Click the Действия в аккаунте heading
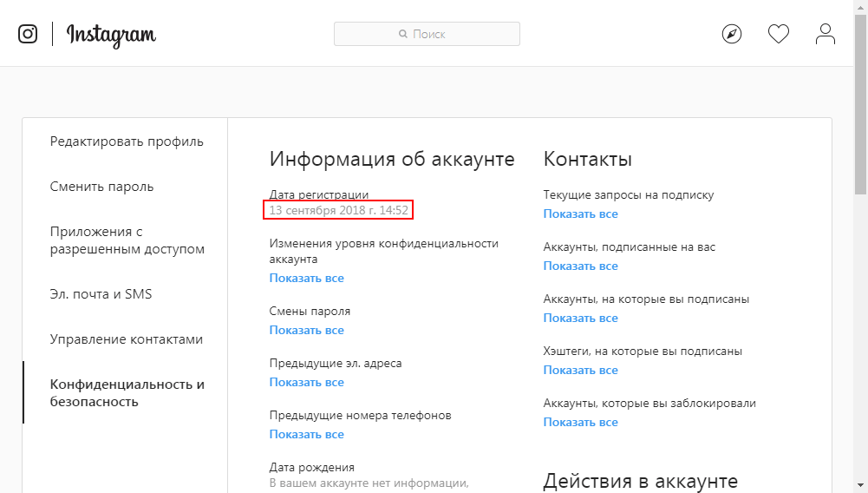The height and width of the screenshot is (493, 868). [641, 482]
